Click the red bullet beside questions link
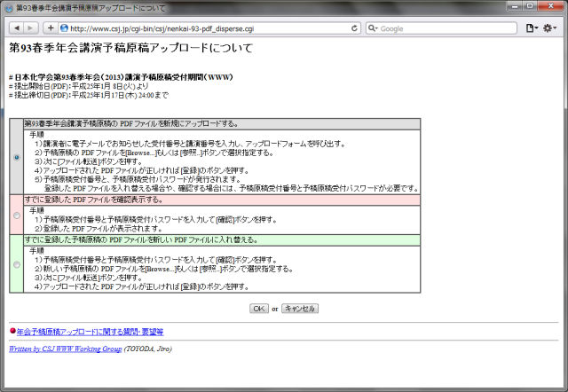Viewport: 568px width, 392px height. pos(12,331)
